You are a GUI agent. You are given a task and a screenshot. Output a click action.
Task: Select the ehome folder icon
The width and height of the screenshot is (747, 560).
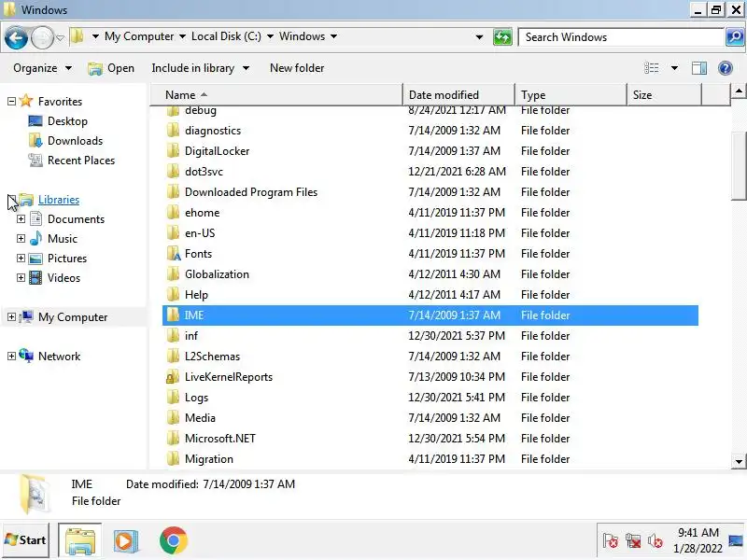coord(174,213)
